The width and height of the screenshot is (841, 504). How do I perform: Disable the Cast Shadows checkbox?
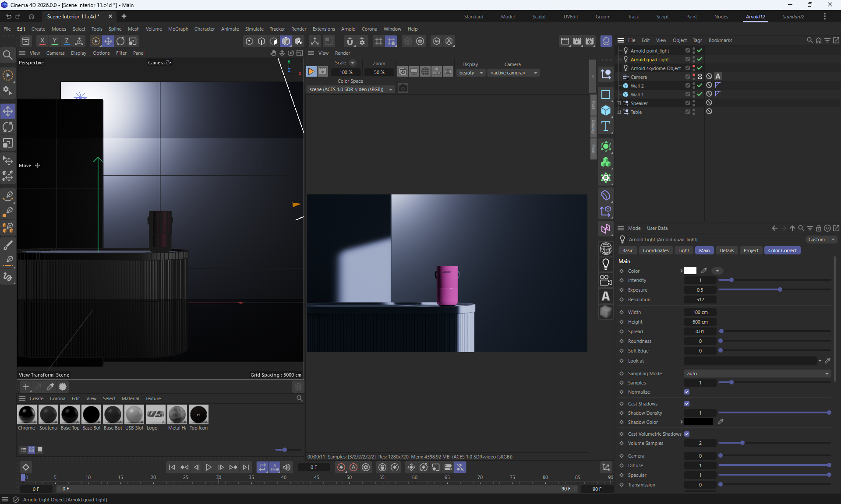point(687,404)
